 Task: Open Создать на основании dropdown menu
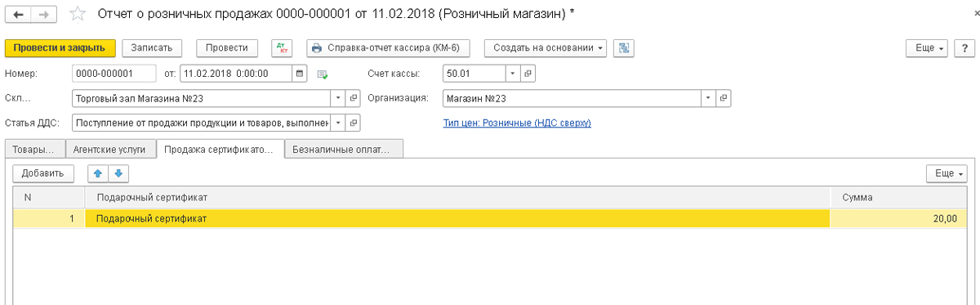(x=546, y=48)
